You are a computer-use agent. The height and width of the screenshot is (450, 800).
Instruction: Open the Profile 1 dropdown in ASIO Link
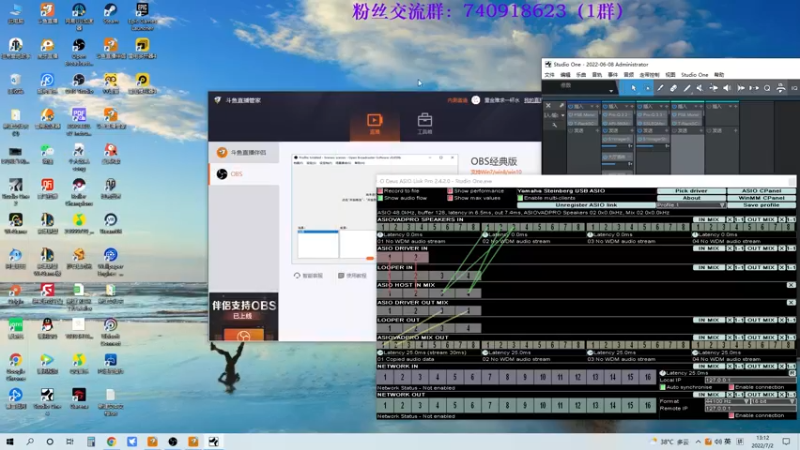coord(691,205)
